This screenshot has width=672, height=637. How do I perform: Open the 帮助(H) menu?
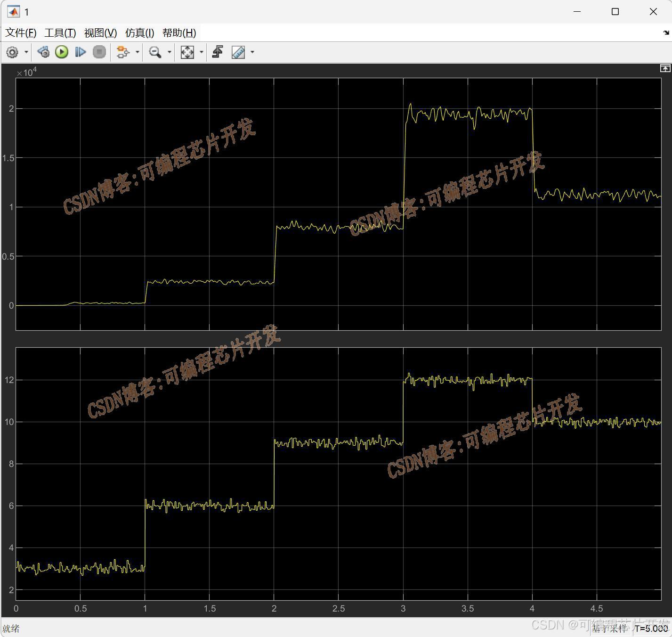[x=179, y=33]
